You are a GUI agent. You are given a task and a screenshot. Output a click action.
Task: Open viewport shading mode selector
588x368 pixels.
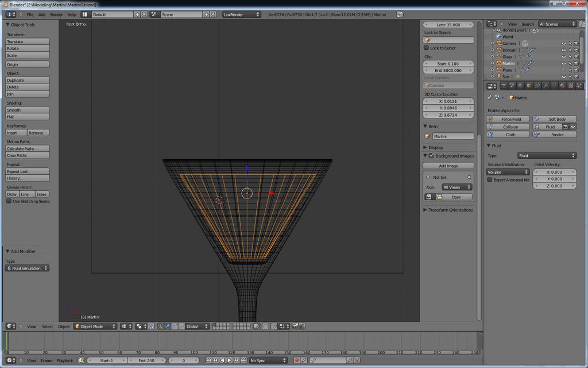(126, 327)
